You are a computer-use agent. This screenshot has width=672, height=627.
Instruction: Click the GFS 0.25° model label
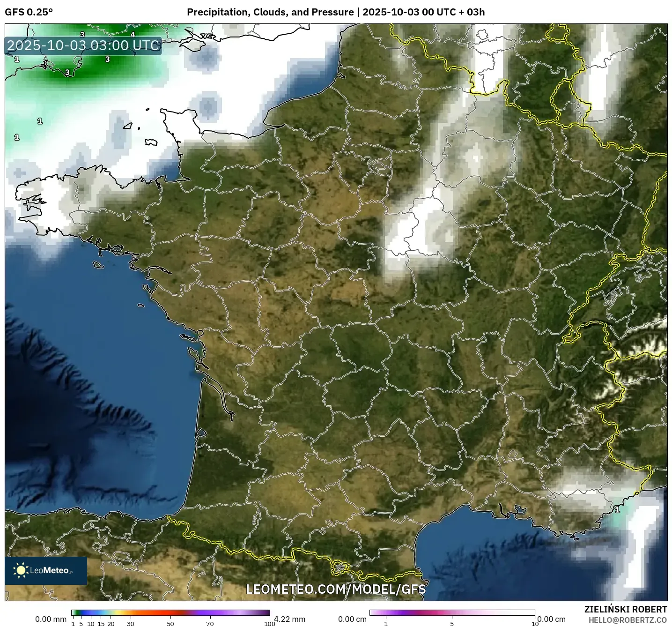point(29,12)
